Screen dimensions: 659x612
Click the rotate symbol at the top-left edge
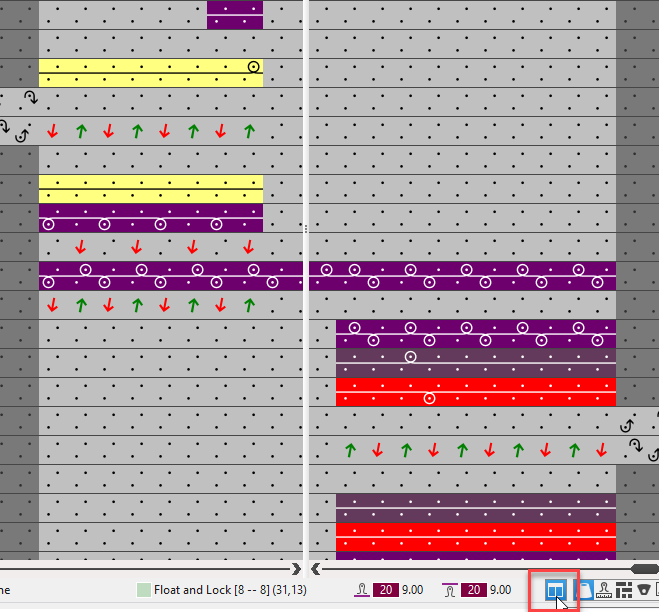click(29, 97)
